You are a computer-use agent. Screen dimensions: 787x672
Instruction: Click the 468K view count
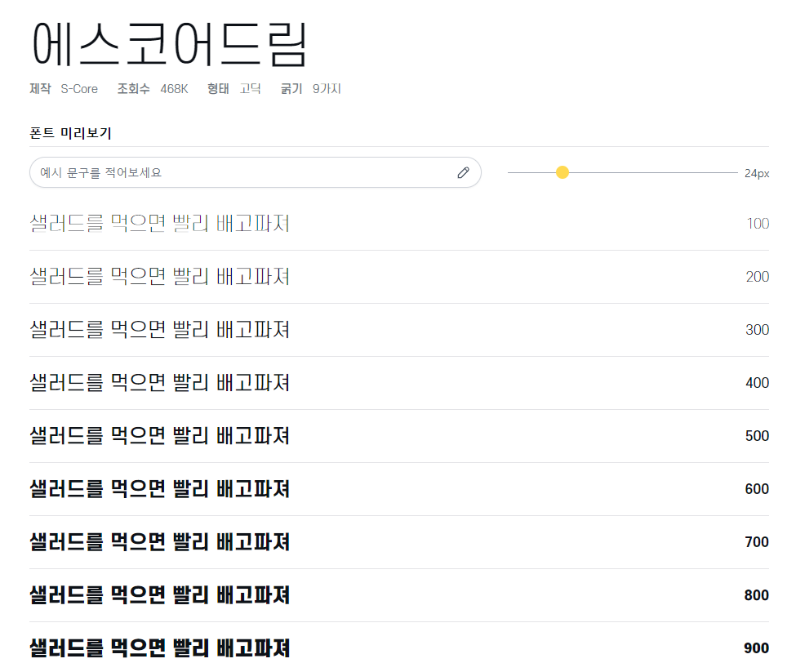point(174,89)
